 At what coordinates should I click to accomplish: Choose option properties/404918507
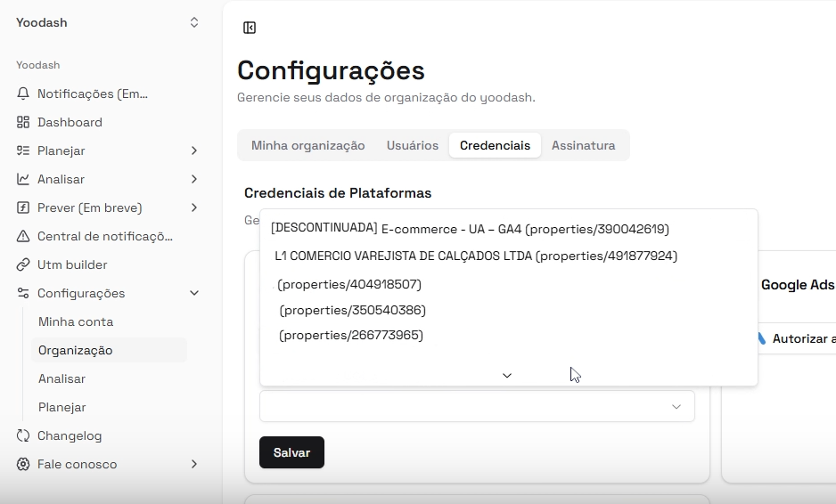click(349, 284)
